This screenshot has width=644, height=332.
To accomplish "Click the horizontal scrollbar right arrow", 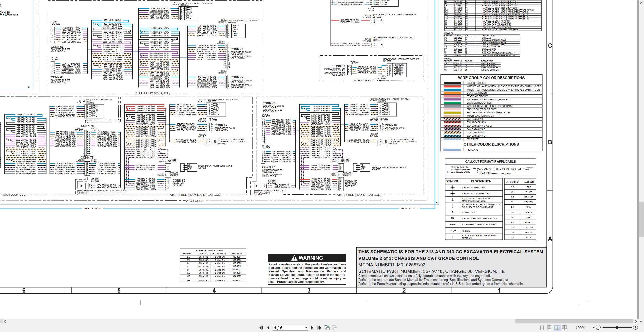I will [x=636, y=321].
